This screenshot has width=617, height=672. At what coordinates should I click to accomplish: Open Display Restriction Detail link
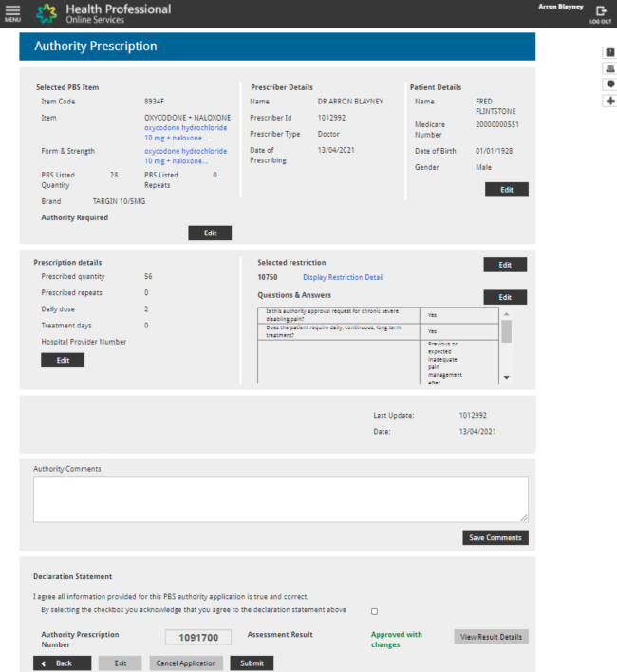tap(344, 277)
